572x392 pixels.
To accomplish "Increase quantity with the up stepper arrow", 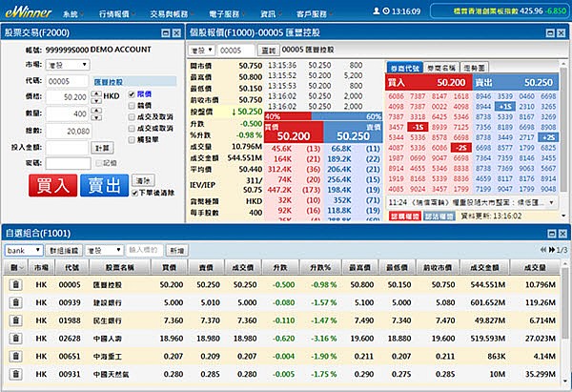I will (96, 111).
